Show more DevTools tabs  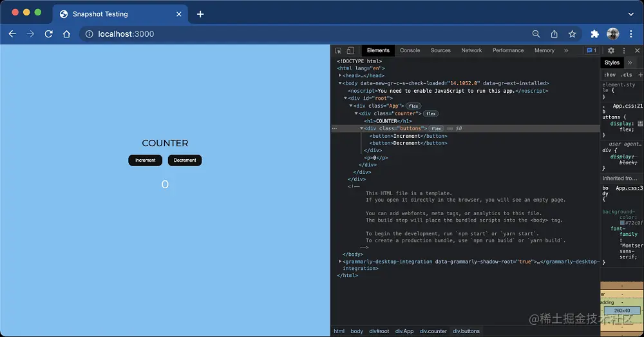[566, 50]
